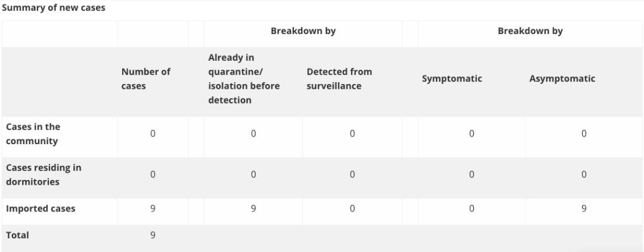Select Imported cases' Detected from surveillance value

coord(352,209)
